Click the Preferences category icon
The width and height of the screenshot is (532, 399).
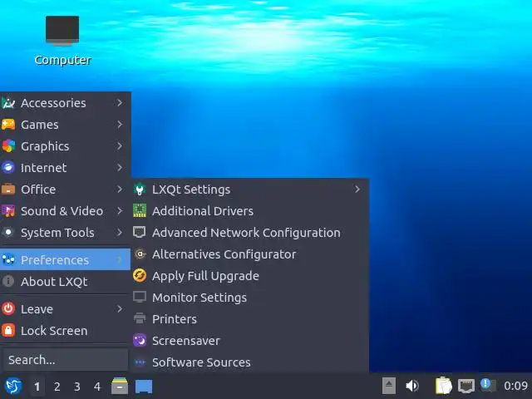click(8, 260)
